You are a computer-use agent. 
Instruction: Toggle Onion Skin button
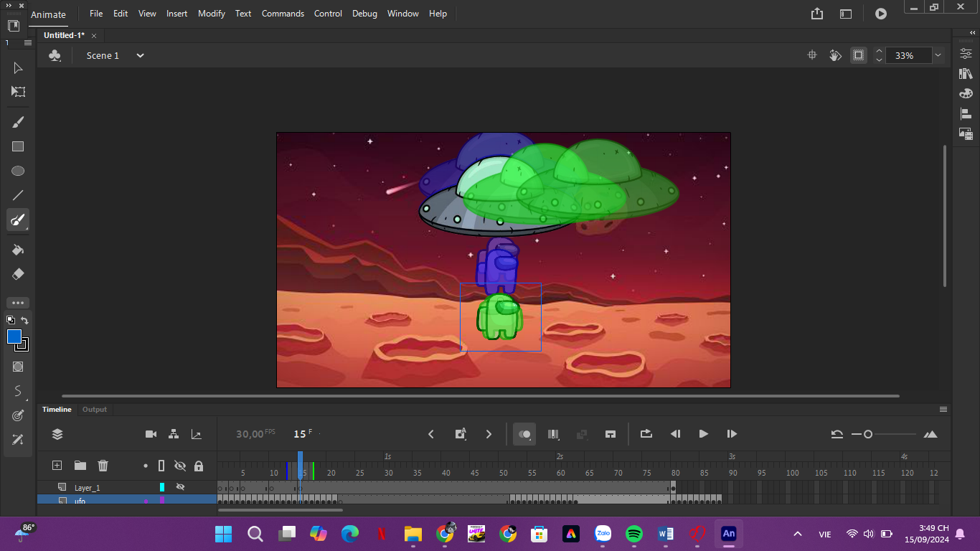coord(524,434)
